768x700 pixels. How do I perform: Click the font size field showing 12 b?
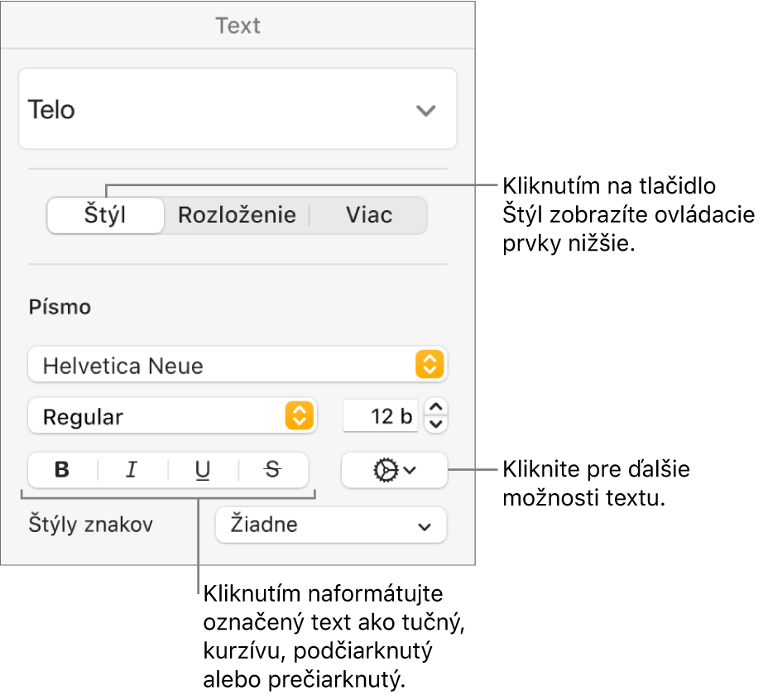[x=381, y=416]
